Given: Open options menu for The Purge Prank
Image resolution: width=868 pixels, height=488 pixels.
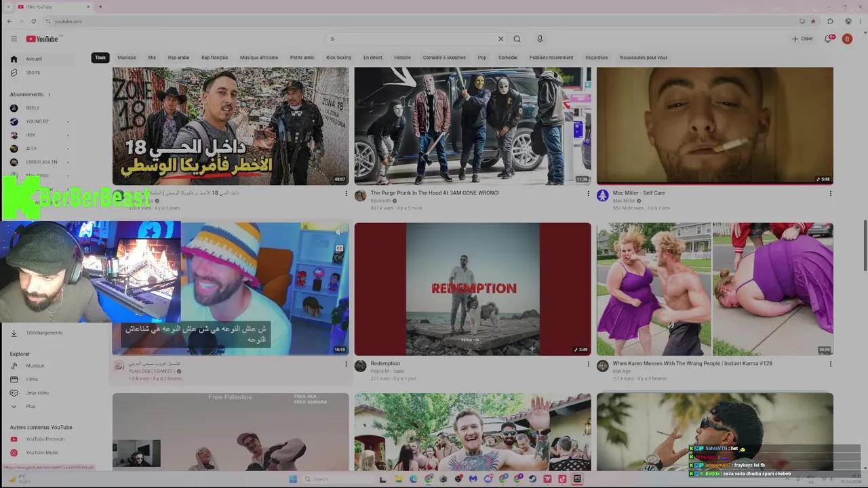Looking at the screenshot, I should [x=588, y=194].
